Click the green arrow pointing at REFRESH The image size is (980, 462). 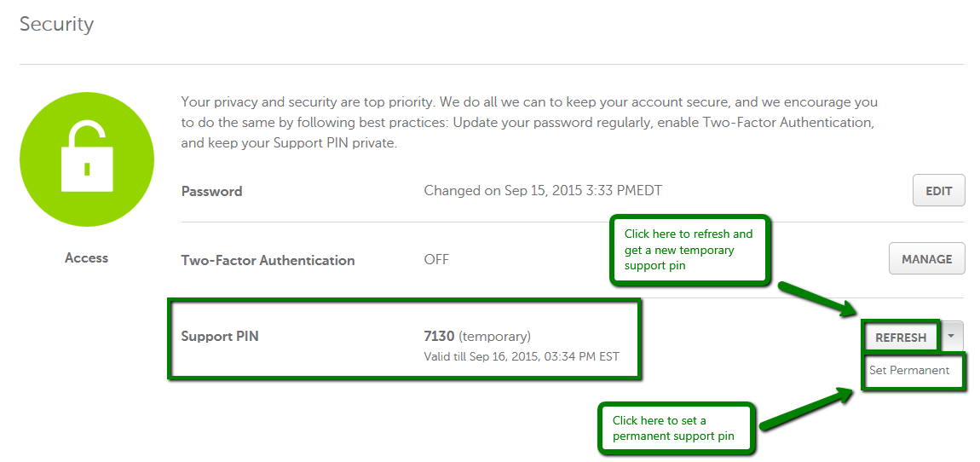(820, 300)
